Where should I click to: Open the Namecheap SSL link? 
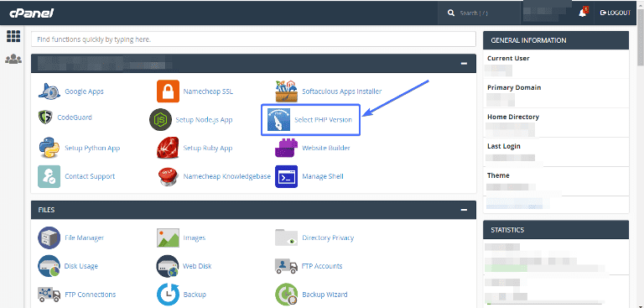[208, 91]
